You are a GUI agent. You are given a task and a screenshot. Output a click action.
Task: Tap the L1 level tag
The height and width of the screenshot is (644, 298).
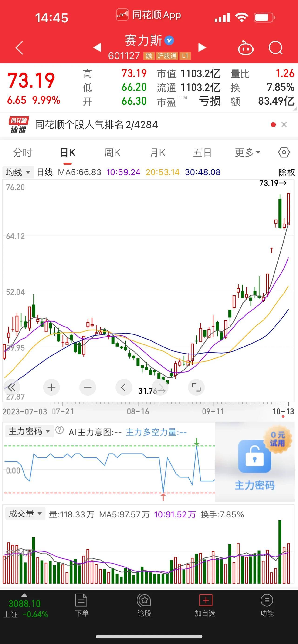185,56
